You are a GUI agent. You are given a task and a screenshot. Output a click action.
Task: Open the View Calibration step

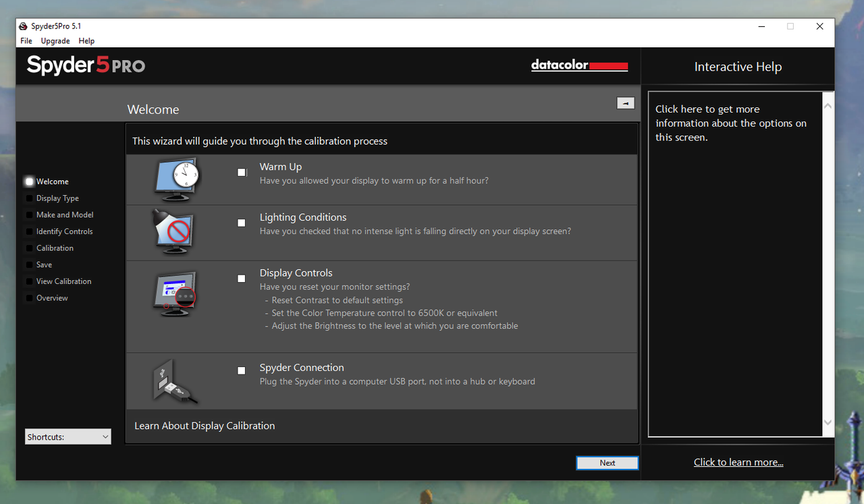59,281
